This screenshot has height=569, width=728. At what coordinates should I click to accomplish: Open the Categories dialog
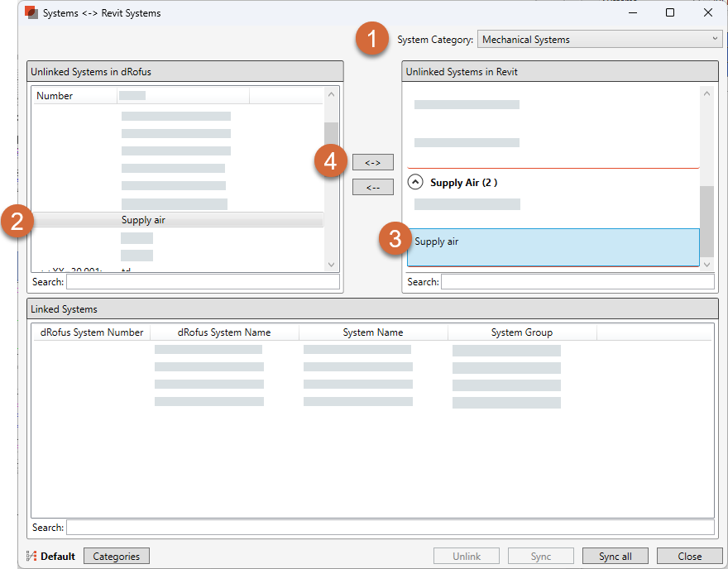coord(116,556)
